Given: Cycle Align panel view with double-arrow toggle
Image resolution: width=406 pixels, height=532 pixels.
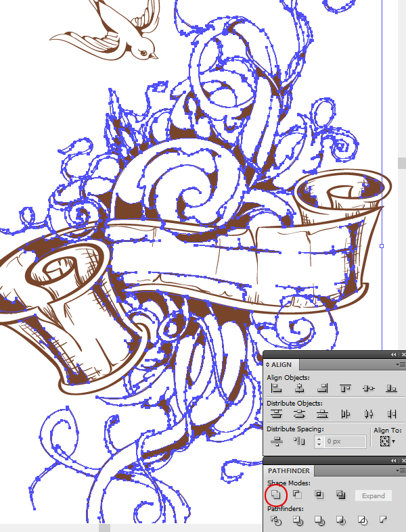Looking at the screenshot, I should tap(267, 364).
